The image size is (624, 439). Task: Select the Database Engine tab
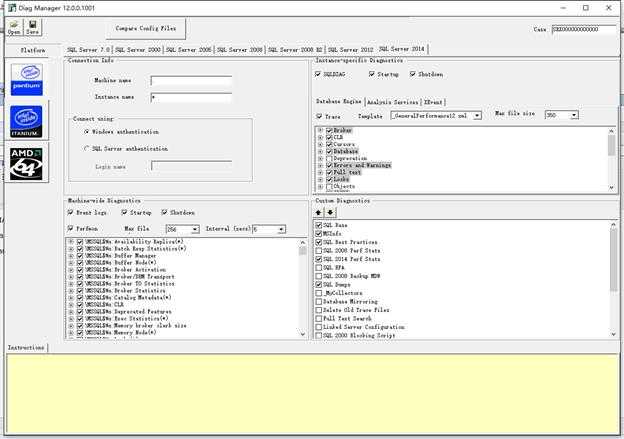[x=339, y=101]
